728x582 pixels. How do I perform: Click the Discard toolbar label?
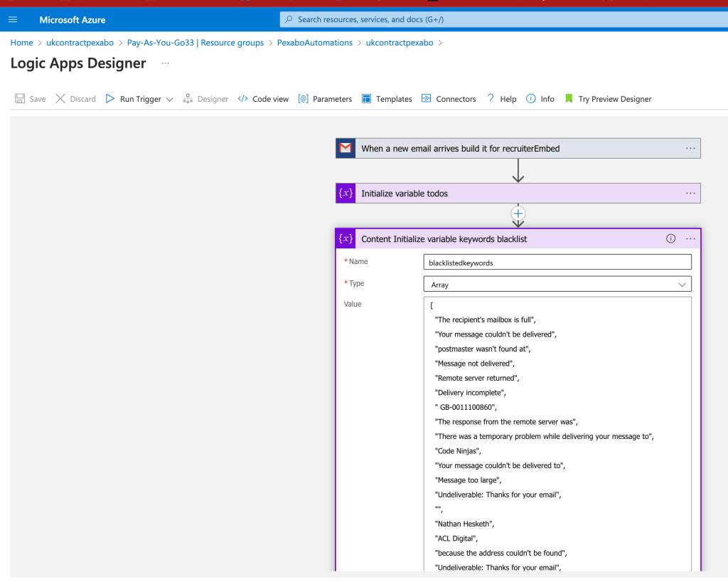point(82,99)
